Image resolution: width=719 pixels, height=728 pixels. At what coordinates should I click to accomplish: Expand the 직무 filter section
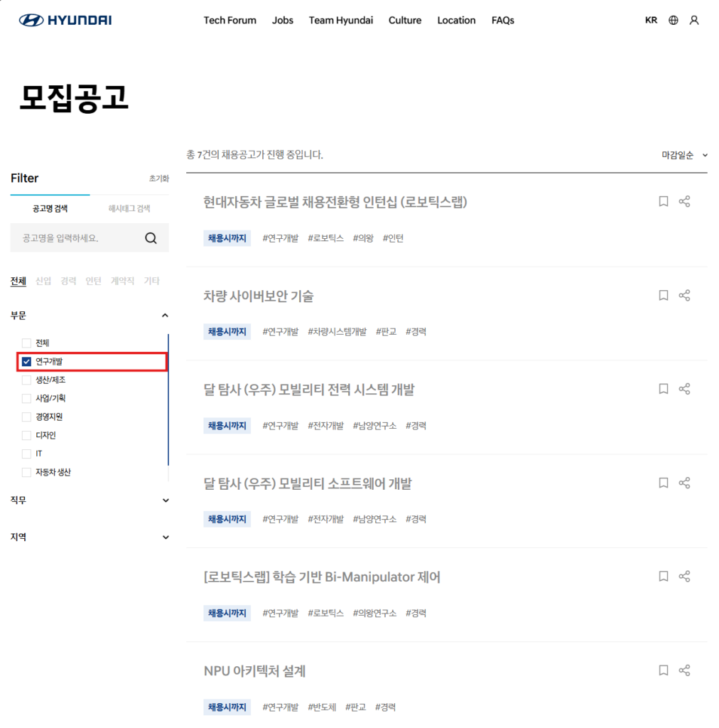(166, 500)
